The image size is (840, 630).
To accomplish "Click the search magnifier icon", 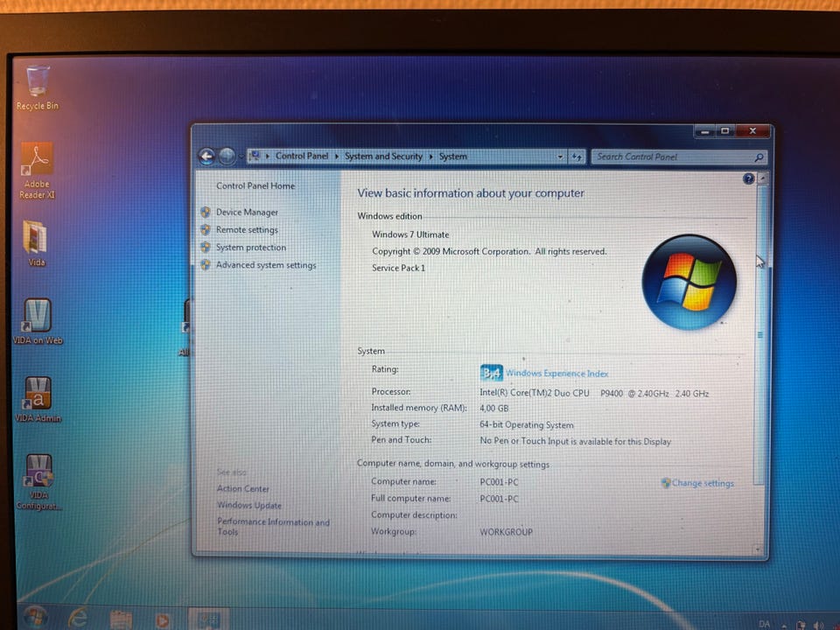I will [x=759, y=157].
